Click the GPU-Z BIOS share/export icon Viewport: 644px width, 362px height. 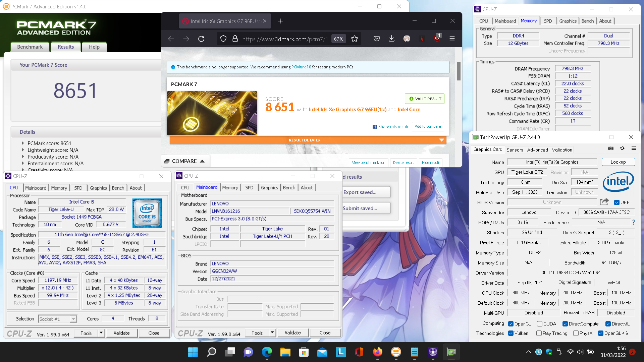tap(604, 202)
